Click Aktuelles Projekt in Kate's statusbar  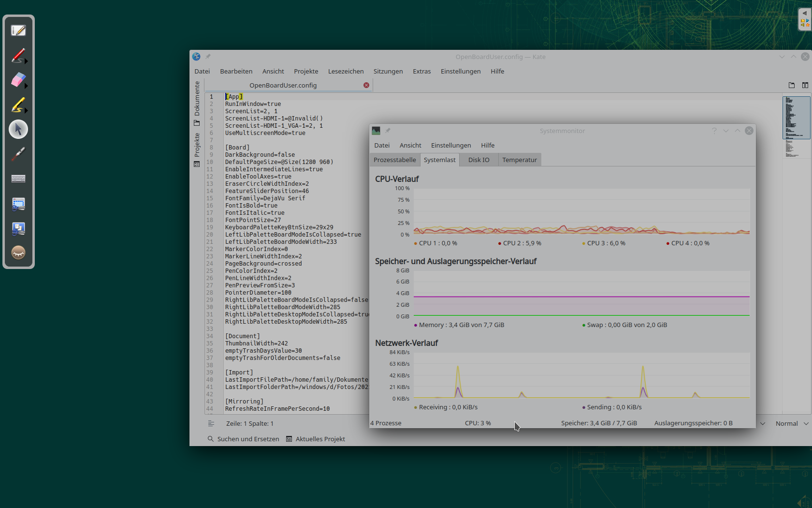coord(320,439)
